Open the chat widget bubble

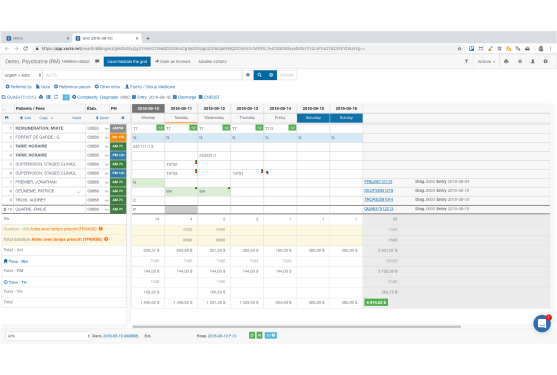click(542, 324)
